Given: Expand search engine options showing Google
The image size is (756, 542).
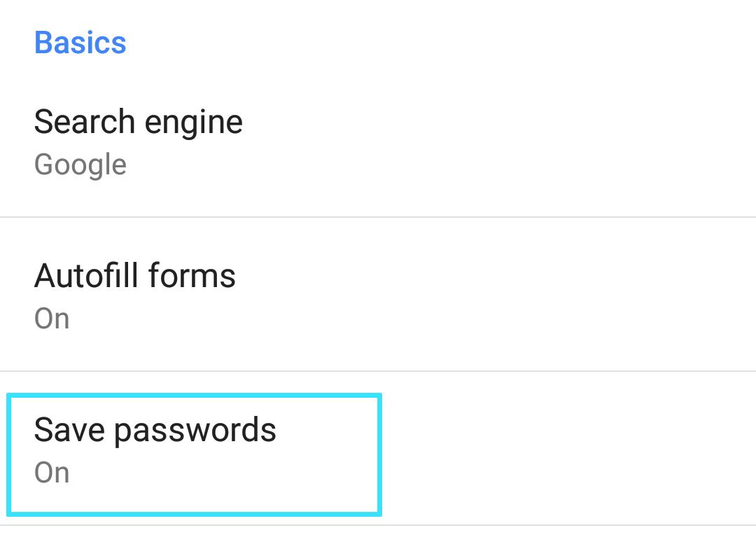Looking at the screenshot, I should [x=378, y=144].
